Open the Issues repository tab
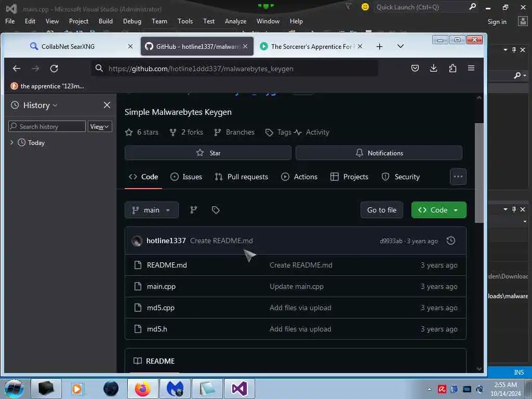This screenshot has height=399, width=532. click(x=186, y=177)
